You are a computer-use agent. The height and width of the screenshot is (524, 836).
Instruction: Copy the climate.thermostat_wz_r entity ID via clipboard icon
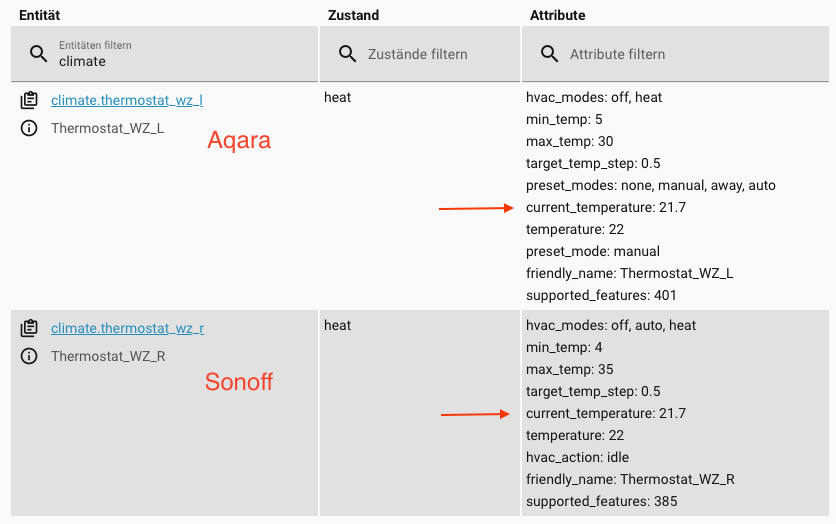pos(29,328)
